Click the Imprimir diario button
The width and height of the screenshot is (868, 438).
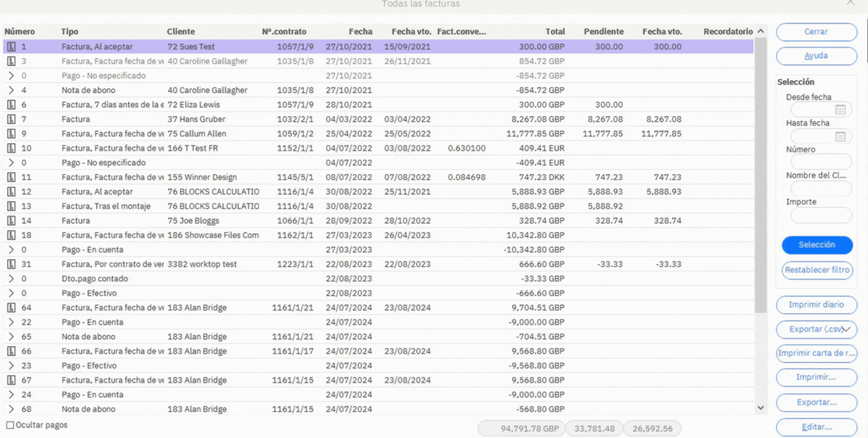(816, 305)
